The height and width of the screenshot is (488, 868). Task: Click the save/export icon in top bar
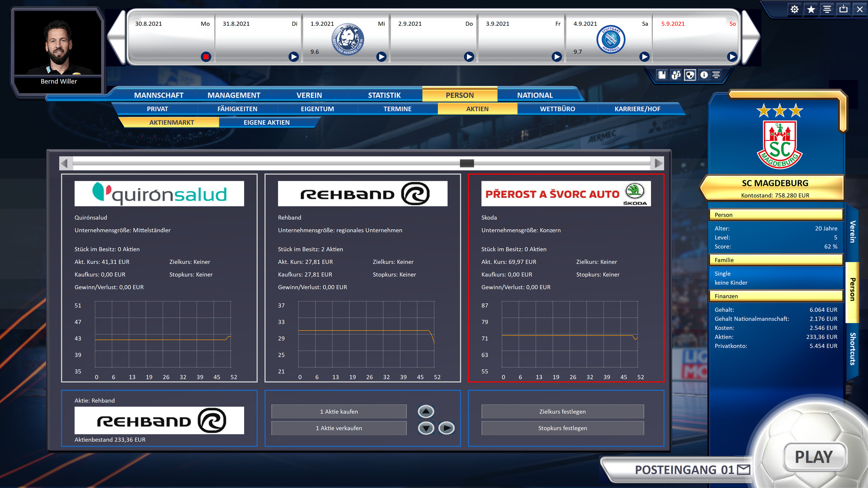click(x=844, y=9)
